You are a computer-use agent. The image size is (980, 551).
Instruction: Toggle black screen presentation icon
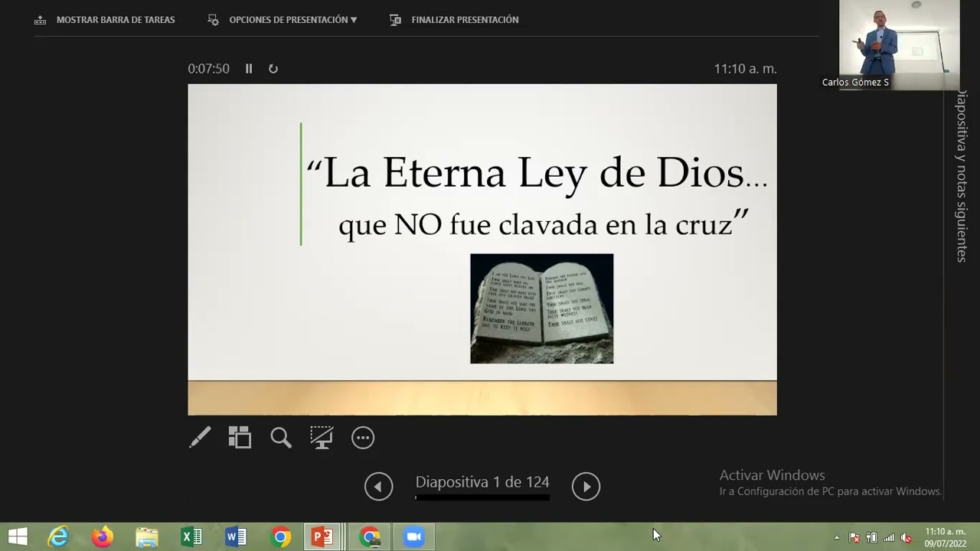pos(322,438)
